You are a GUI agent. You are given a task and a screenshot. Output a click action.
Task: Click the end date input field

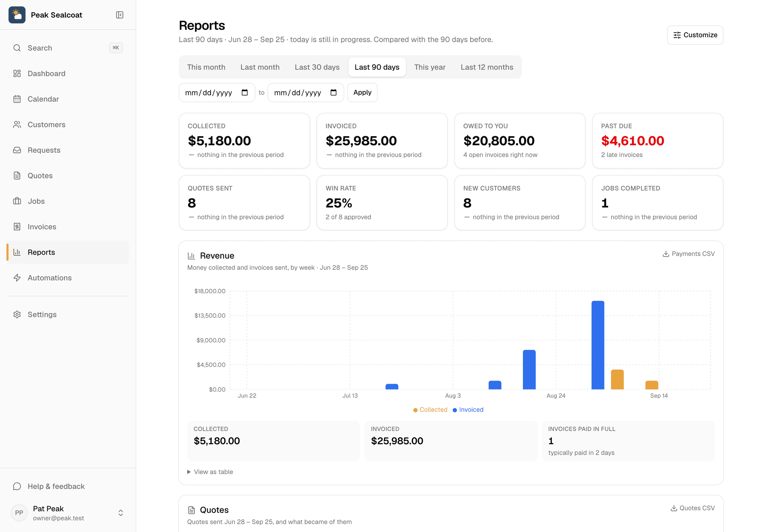coord(306,93)
